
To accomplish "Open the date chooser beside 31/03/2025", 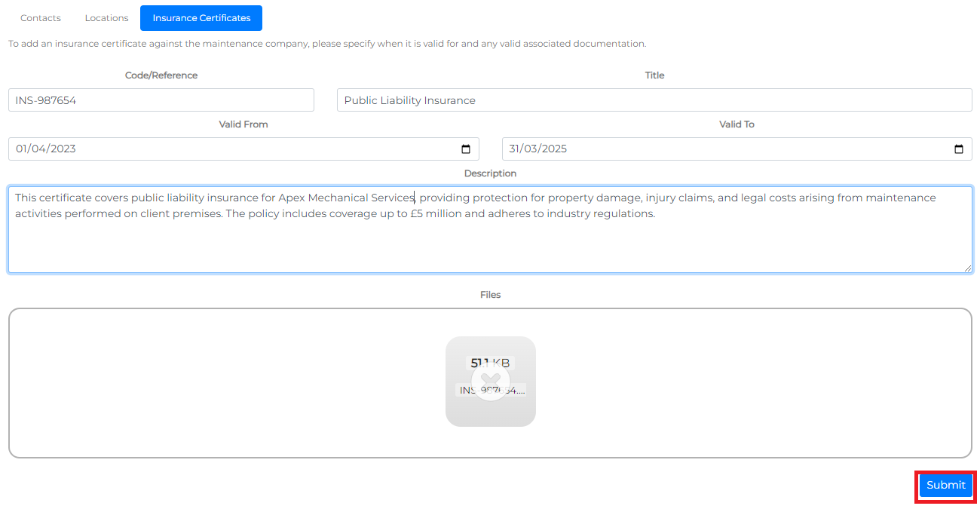I will tap(960, 149).
